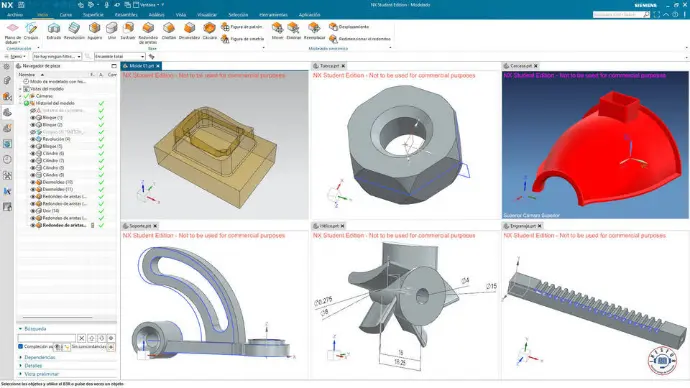This screenshot has width=690, height=388.
Task: Open the Part Navigator sidebar tab
Action: tap(7, 113)
